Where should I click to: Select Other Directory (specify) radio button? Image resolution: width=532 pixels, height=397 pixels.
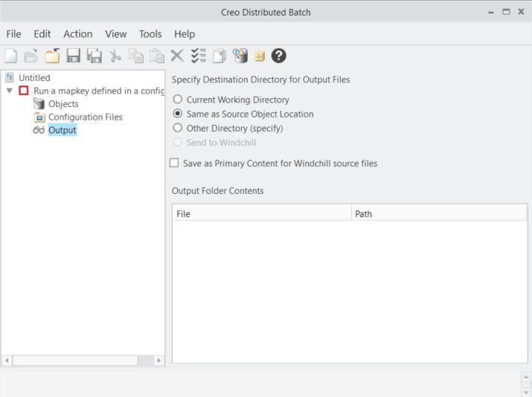click(x=178, y=128)
